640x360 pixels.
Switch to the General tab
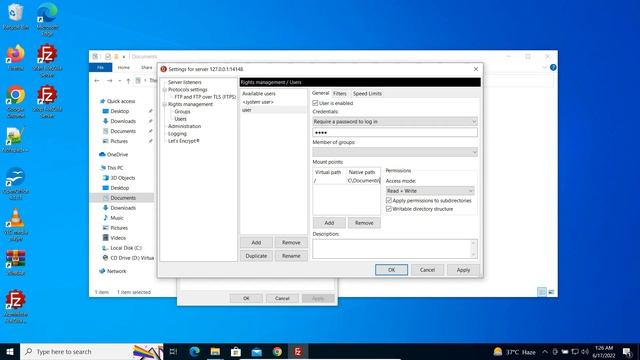pyautogui.click(x=320, y=93)
